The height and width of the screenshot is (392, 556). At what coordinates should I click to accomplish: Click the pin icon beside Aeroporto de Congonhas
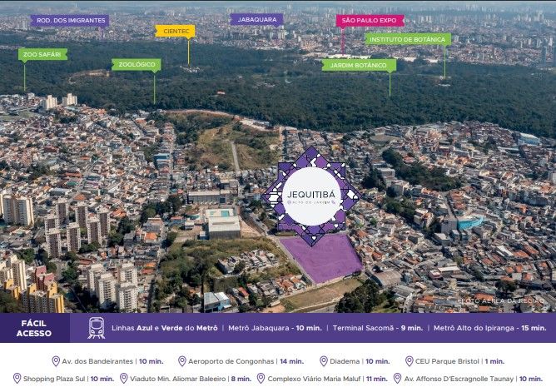(x=182, y=361)
